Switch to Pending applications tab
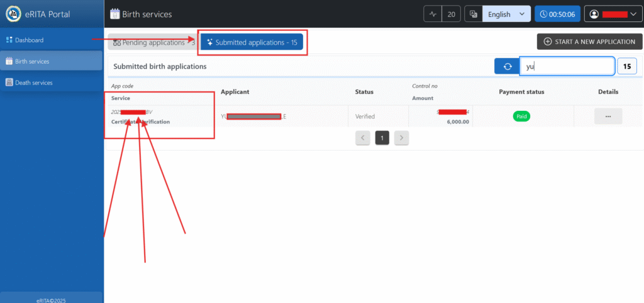This screenshot has width=644, height=303. tap(151, 42)
